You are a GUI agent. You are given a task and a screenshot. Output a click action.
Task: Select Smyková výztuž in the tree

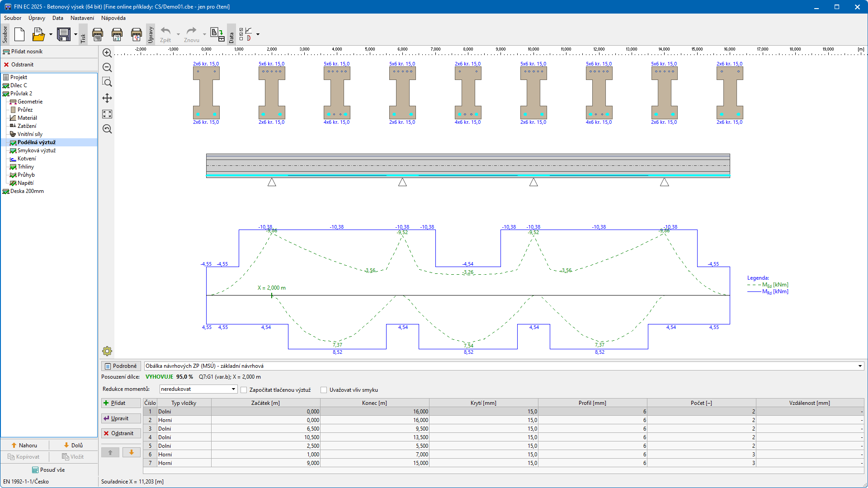tap(36, 150)
